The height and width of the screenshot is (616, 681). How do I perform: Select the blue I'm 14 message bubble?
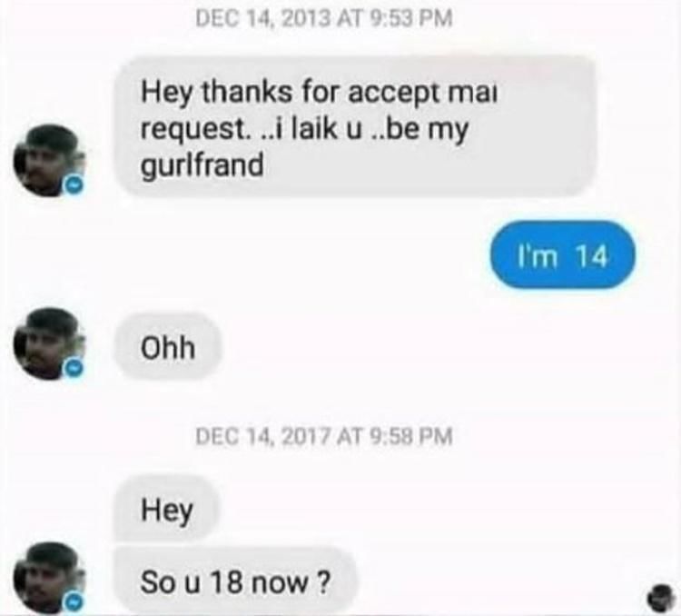tap(562, 255)
